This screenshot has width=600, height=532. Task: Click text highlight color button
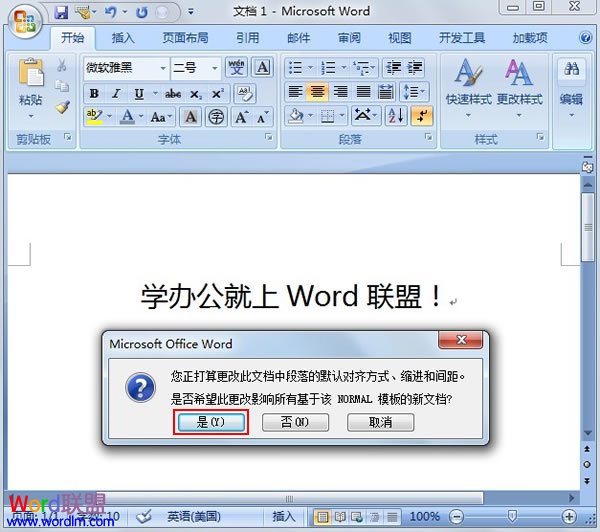click(x=94, y=117)
